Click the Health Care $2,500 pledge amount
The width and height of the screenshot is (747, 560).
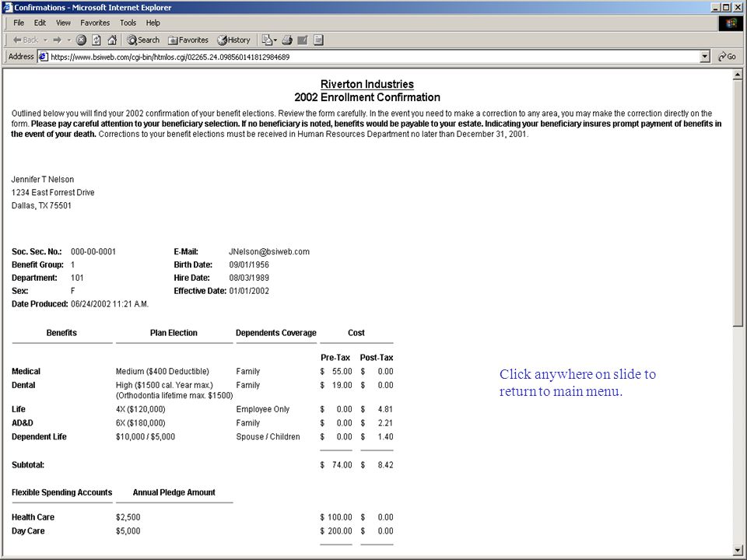pyautogui.click(x=128, y=517)
